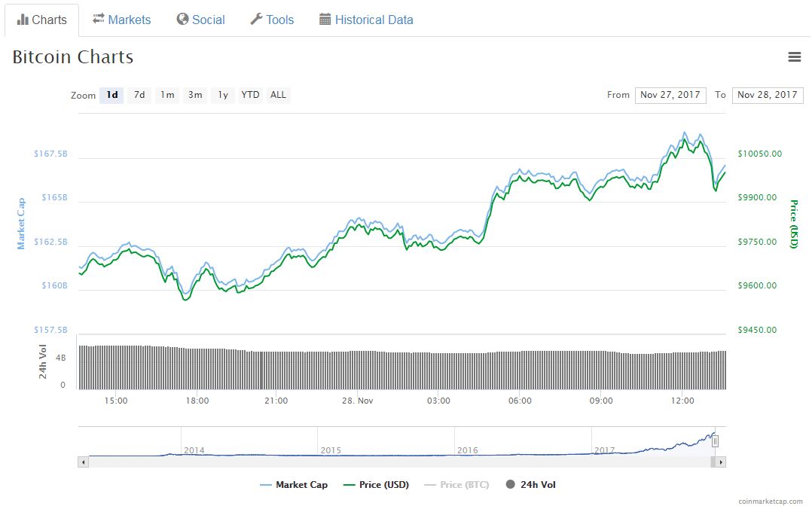The image size is (812, 506).
Task: Click the exchange arrows icon beside Markets
Action: tap(99, 20)
